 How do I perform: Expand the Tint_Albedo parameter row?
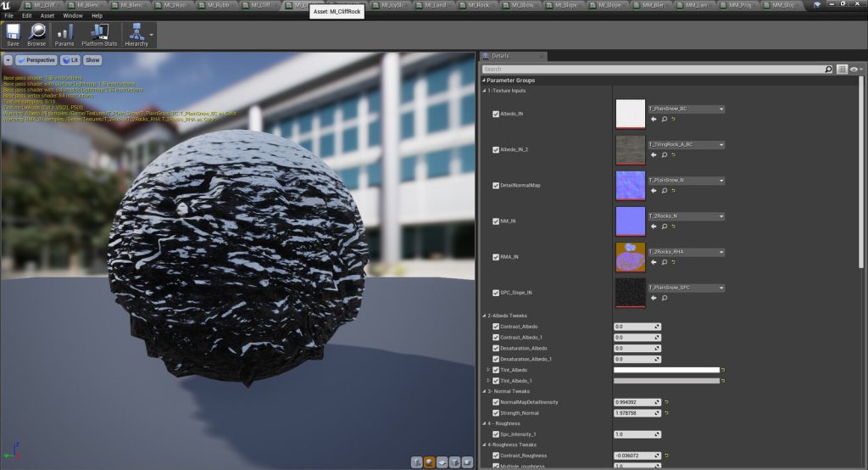coord(487,370)
